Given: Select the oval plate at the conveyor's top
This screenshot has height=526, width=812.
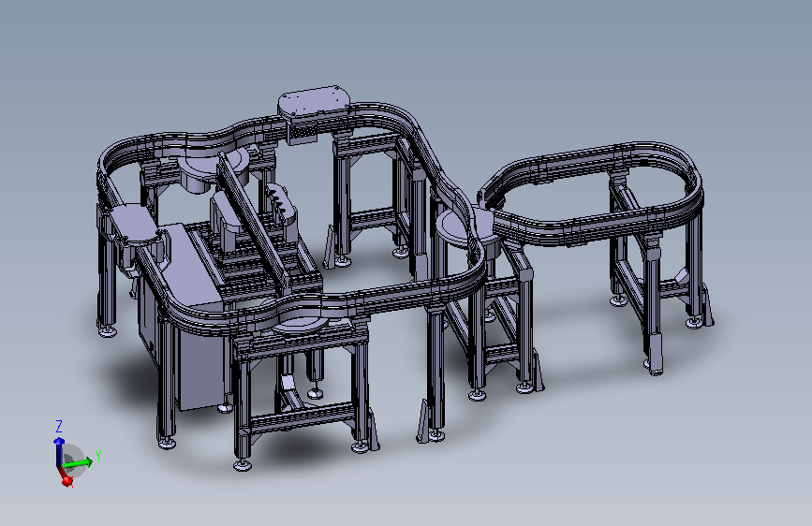Looking at the screenshot, I should pyautogui.click(x=315, y=102).
